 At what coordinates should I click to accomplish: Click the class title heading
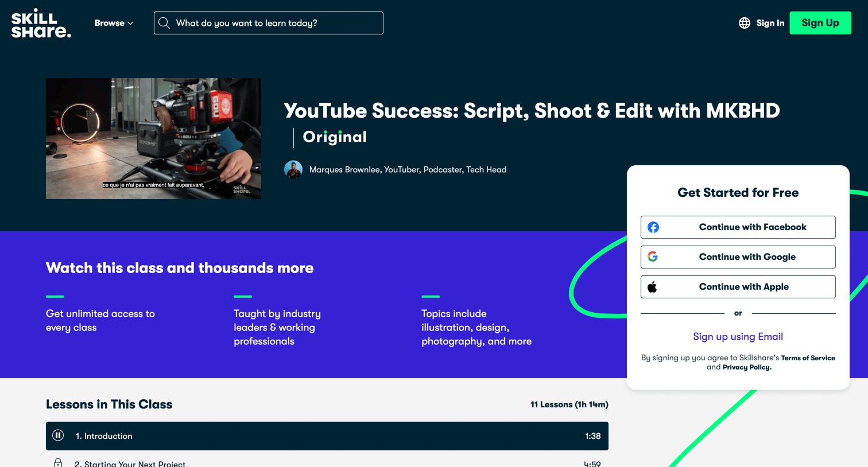532,111
